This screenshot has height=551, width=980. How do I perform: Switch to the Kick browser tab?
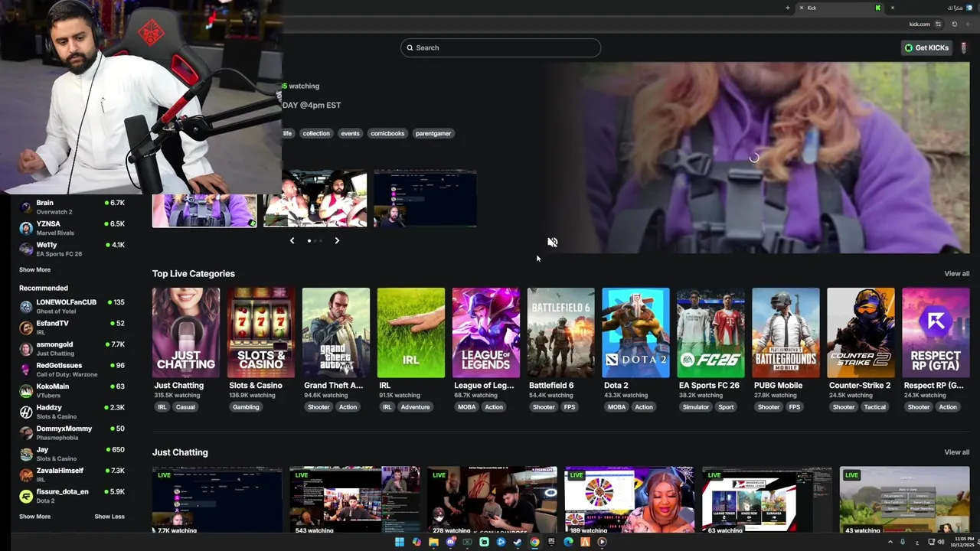(x=840, y=8)
